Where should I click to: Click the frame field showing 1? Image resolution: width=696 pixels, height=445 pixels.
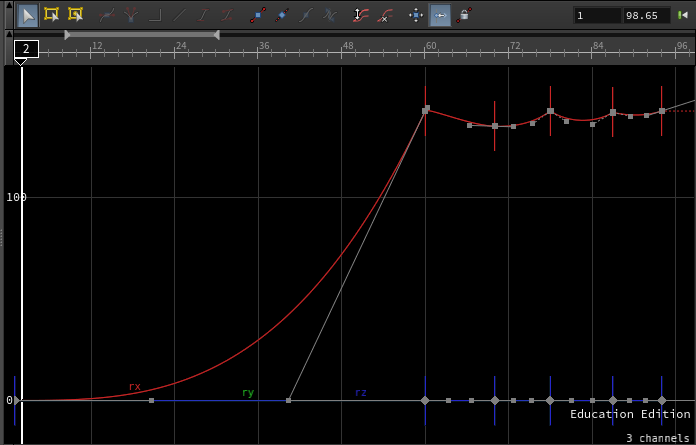597,16
